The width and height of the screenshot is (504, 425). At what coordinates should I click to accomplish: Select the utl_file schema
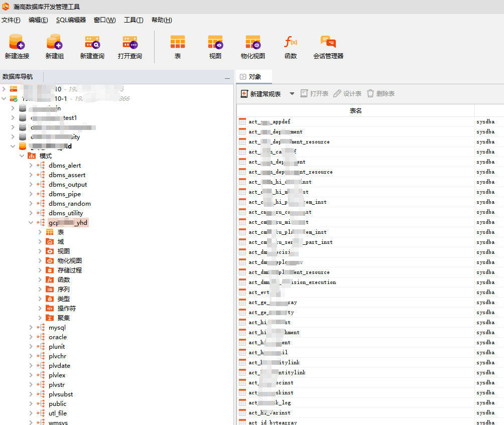(x=58, y=413)
